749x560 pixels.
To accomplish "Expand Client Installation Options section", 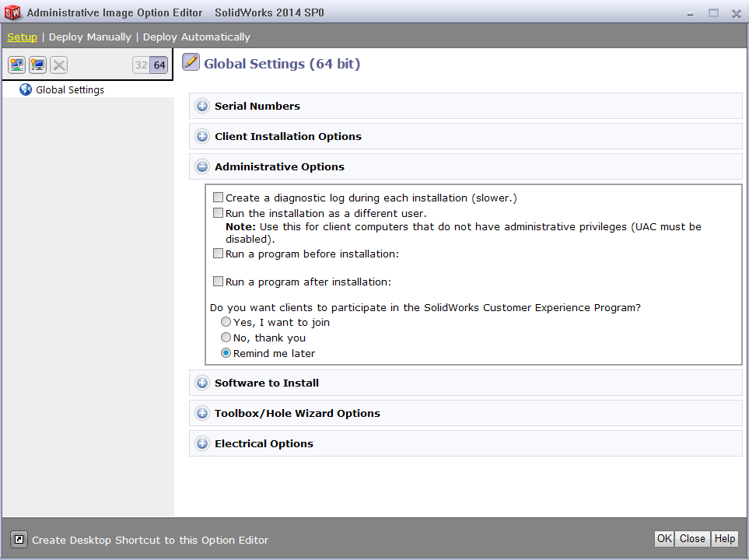I will click(202, 136).
